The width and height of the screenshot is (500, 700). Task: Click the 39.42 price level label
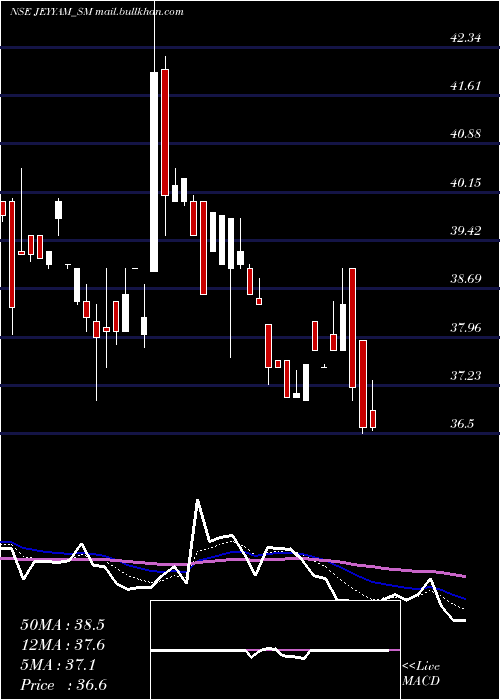click(466, 231)
